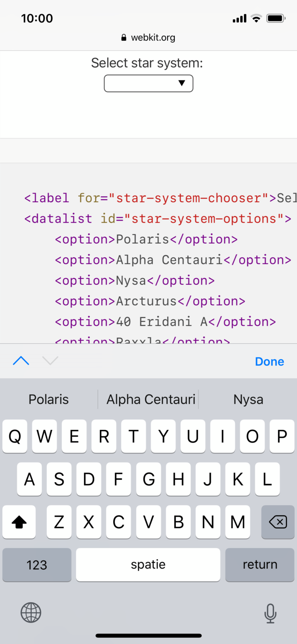Tap the globe icon to switch keyboards
The width and height of the screenshot is (297, 644).
(31, 612)
